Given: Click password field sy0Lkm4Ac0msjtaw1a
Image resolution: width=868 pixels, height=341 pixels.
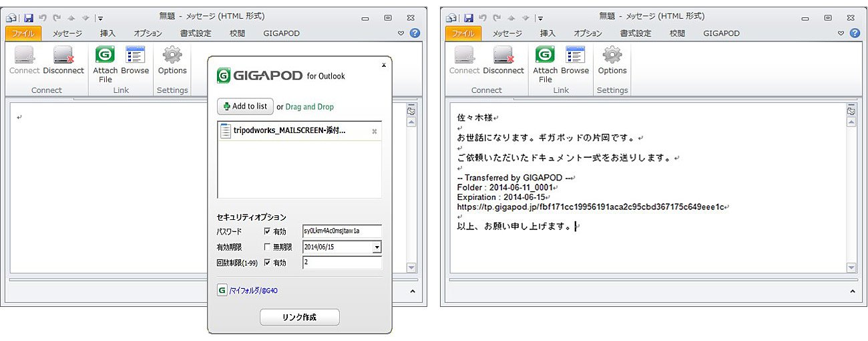Looking at the screenshot, I should [x=342, y=231].
